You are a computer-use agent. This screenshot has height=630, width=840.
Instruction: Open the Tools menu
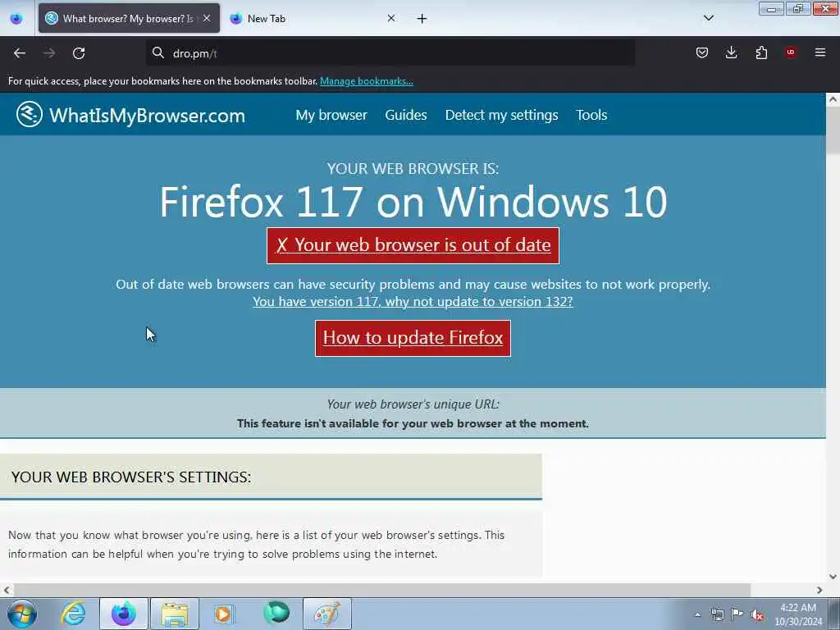[591, 115]
